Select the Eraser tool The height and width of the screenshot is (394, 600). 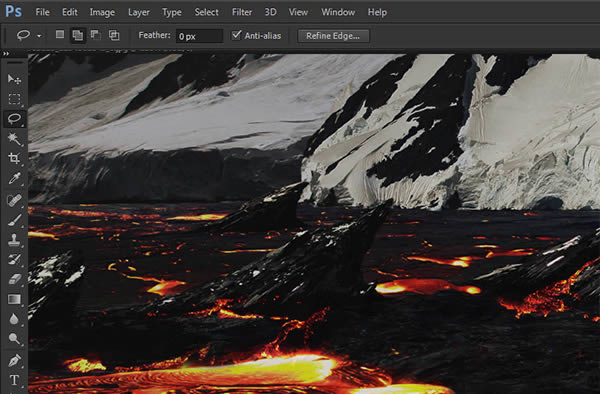point(14,279)
